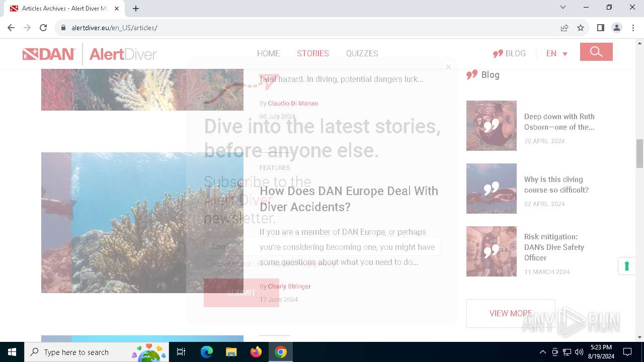Open blog post Deep down with Ruth Osborn
Viewport: 644px width, 362px height.
[x=559, y=122]
